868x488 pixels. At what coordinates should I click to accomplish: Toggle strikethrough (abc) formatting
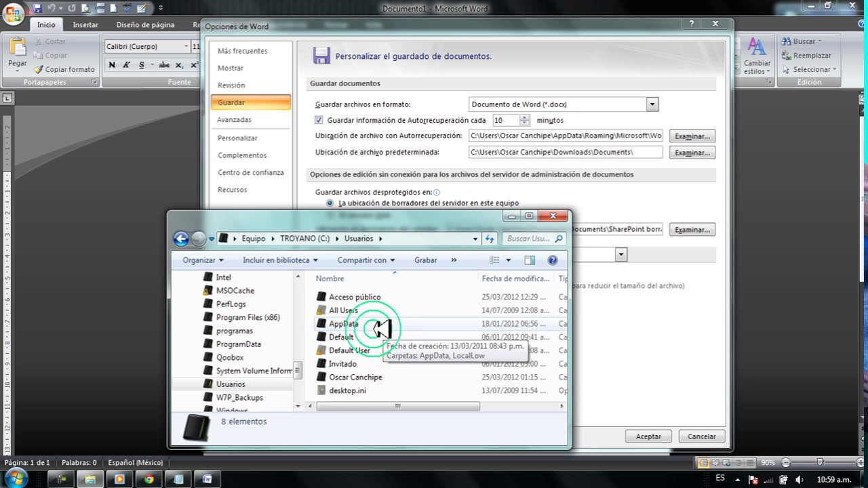coord(163,65)
